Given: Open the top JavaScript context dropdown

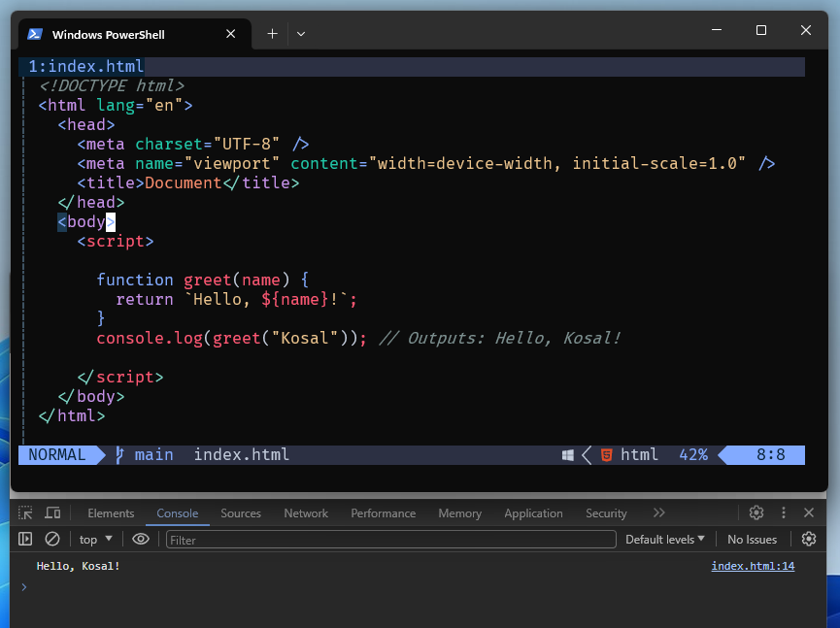Looking at the screenshot, I should pos(96,539).
